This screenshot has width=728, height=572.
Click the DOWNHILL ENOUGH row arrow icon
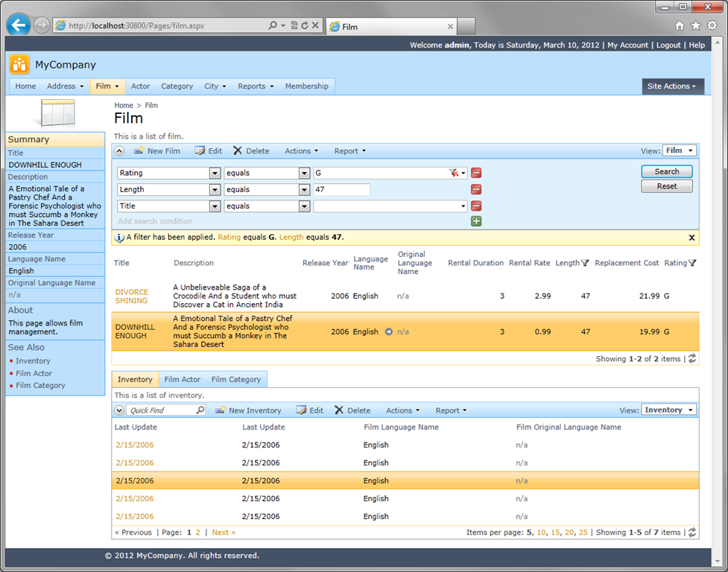pos(389,331)
